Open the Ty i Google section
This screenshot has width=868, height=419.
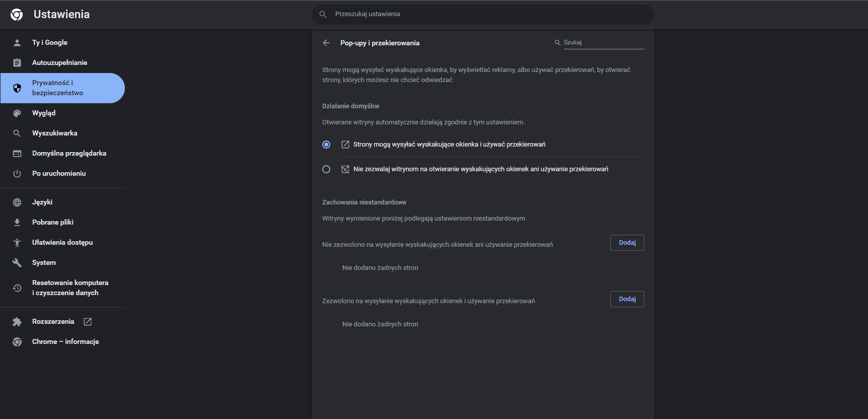[x=63, y=43]
